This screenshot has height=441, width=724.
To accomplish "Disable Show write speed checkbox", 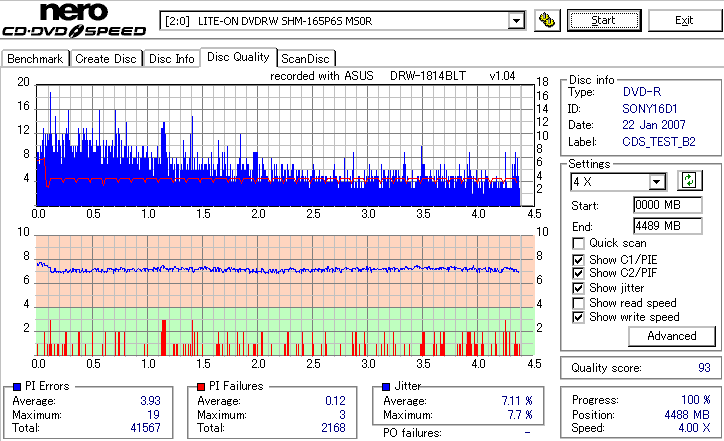I will (578, 317).
